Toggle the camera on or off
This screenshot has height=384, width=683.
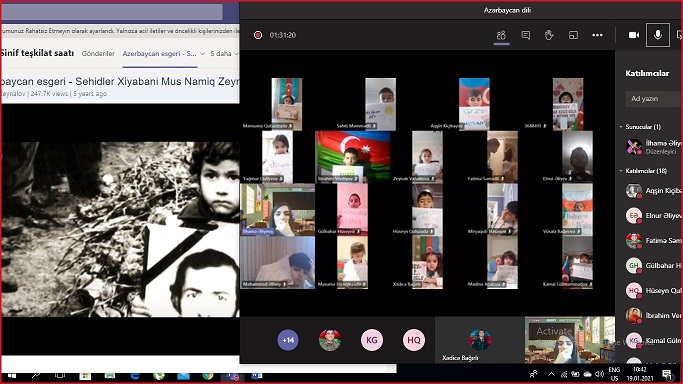(634, 35)
